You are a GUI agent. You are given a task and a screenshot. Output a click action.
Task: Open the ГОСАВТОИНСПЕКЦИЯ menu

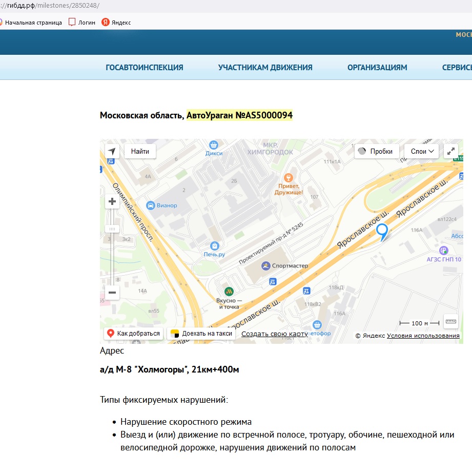tap(144, 68)
